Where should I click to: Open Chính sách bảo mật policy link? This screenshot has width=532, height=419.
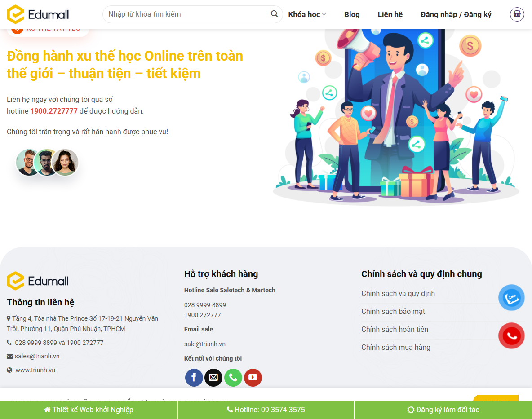tap(393, 311)
